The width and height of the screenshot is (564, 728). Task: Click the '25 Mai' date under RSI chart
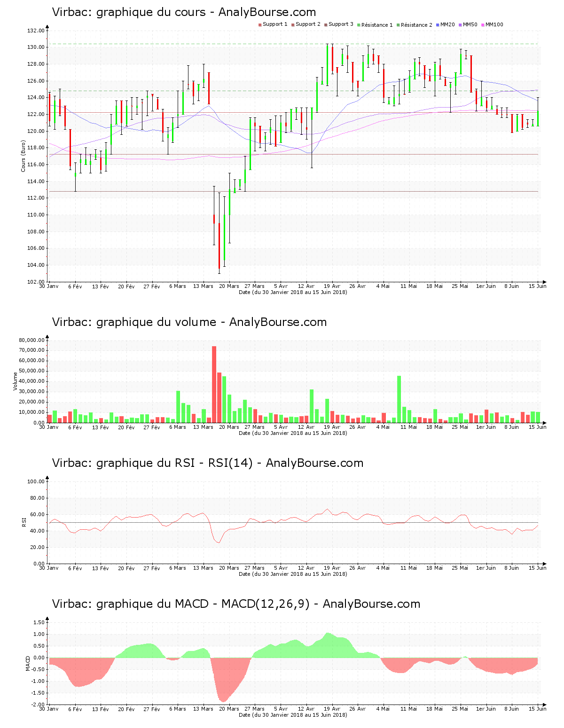click(460, 568)
